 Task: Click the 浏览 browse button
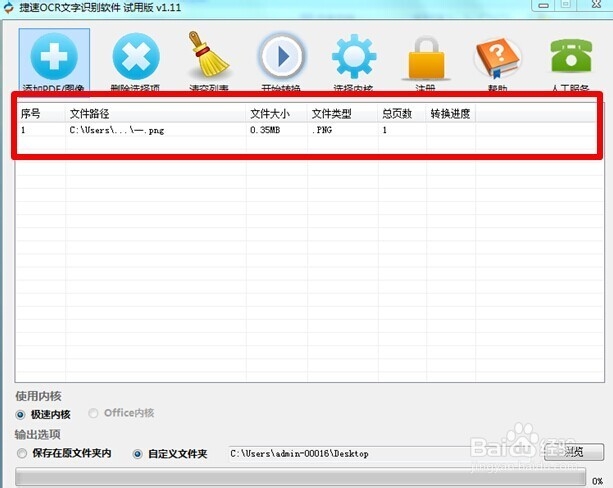[x=574, y=452]
